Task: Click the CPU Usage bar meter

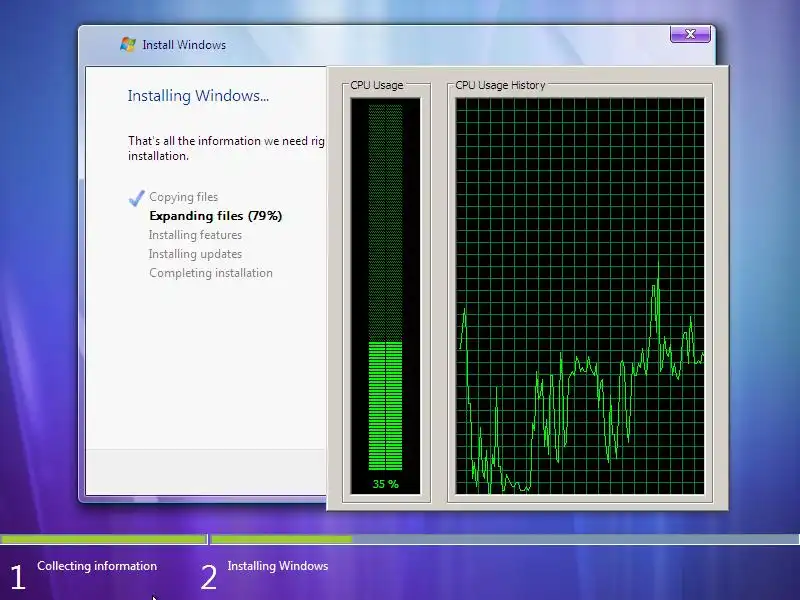Action: coord(386,287)
